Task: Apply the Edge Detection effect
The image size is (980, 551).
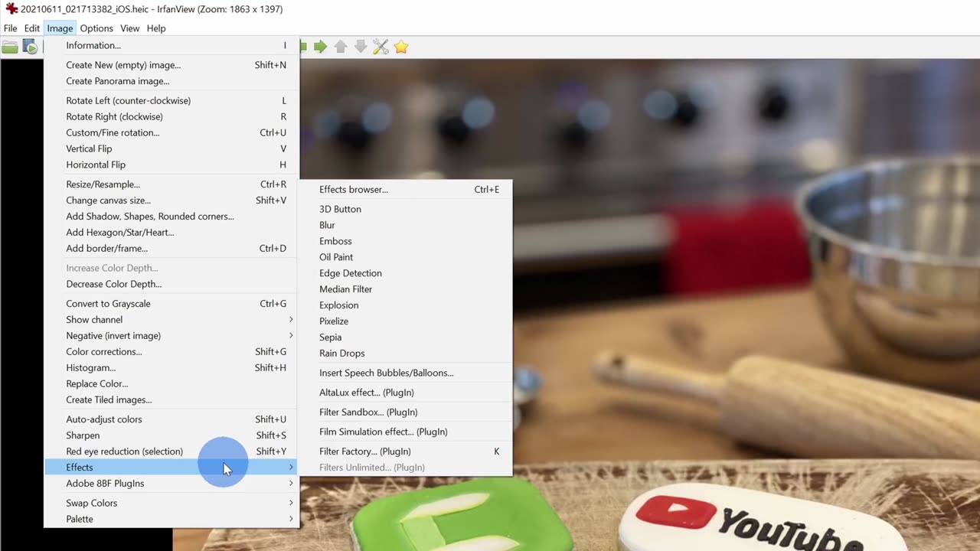Action: pos(405,273)
